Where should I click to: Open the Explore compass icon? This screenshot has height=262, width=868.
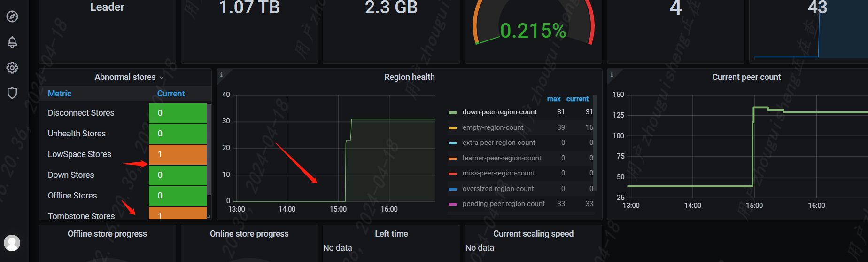point(12,16)
